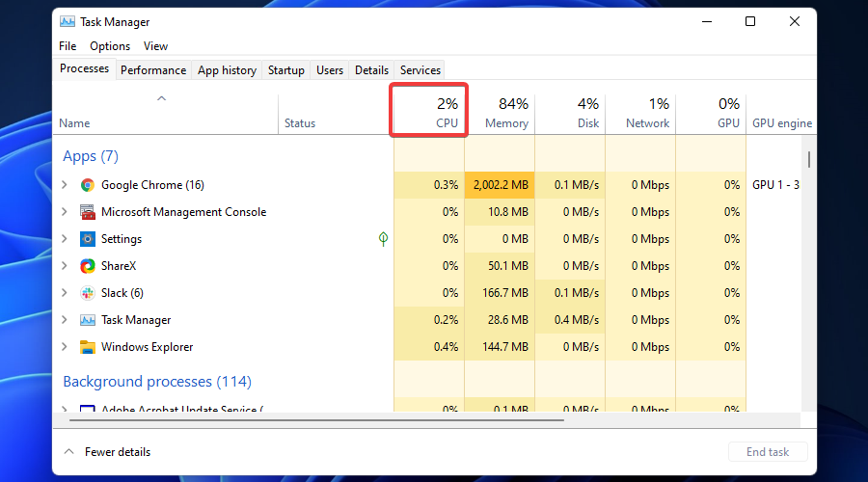Expand the Task Manager process row
The image size is (868, 482).
click(65, 320)
